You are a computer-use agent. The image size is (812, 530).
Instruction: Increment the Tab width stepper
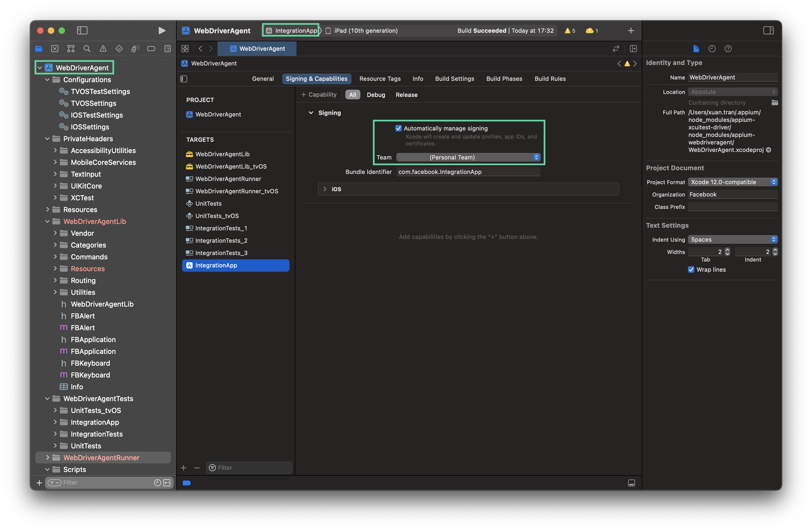pos(727,250)
